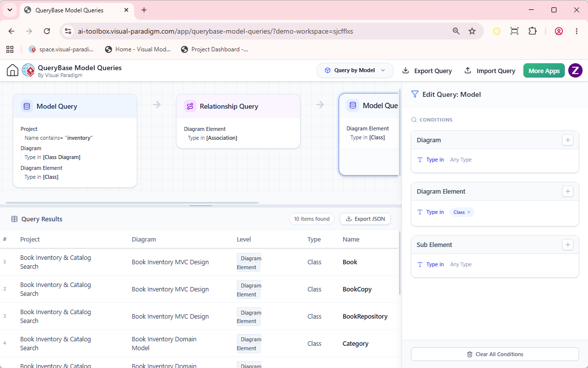Click the 10 items found badge
Image resolution: width=588 pixels, height=368 pixels.
(x=312, y=219)
